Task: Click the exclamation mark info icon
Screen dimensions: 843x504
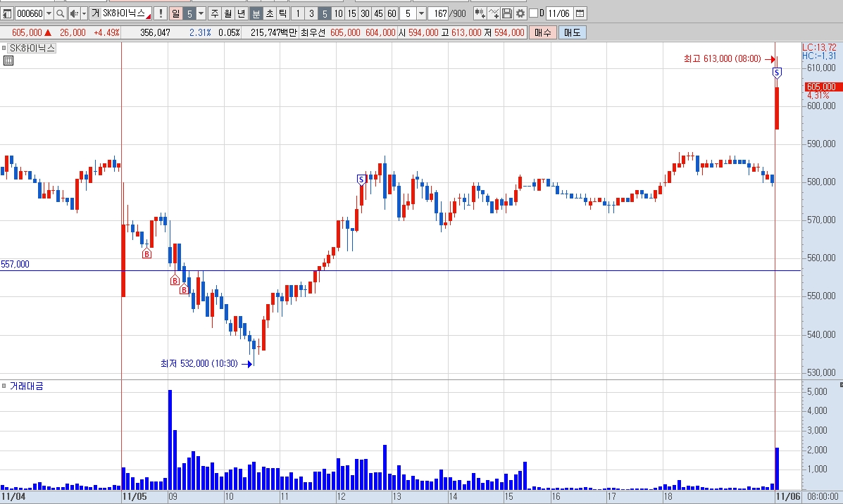Action: click(160, 13)
